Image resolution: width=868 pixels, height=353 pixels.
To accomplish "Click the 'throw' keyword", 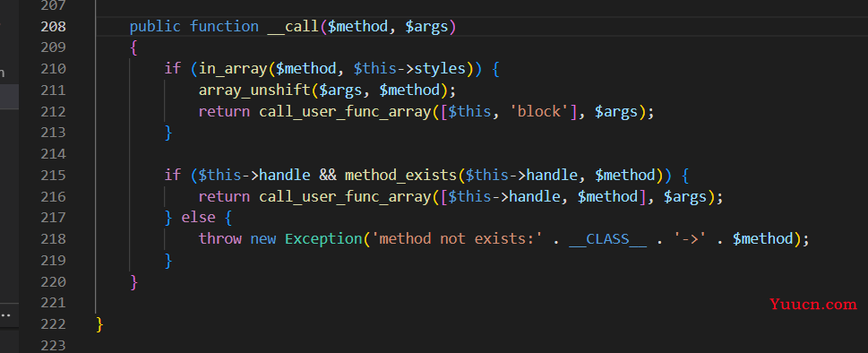I will [220, 239].
